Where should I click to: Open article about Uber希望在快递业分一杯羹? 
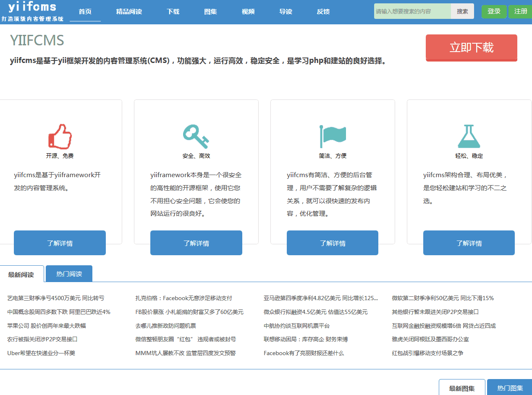(x=41, y=353)
